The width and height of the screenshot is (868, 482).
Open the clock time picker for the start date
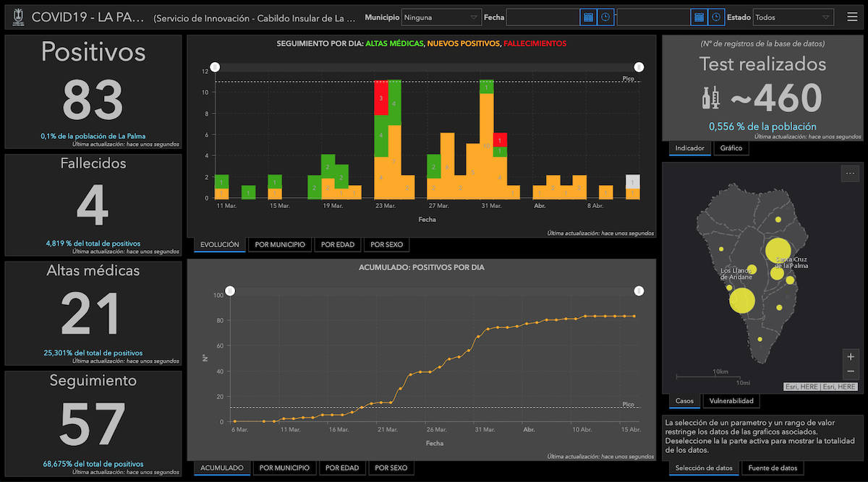[605, 17]
